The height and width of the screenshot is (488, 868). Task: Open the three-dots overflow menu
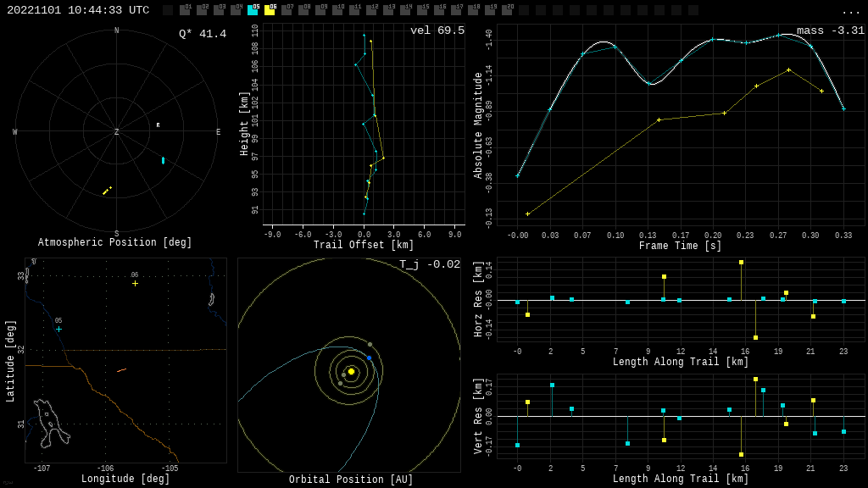point(850,11)
